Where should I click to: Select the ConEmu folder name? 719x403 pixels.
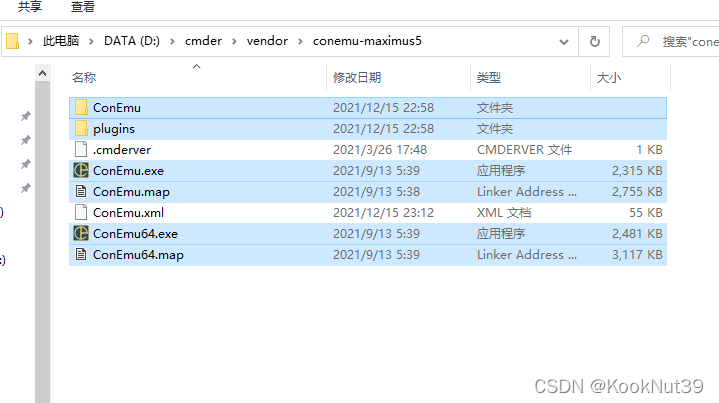(x=117, y=108)
